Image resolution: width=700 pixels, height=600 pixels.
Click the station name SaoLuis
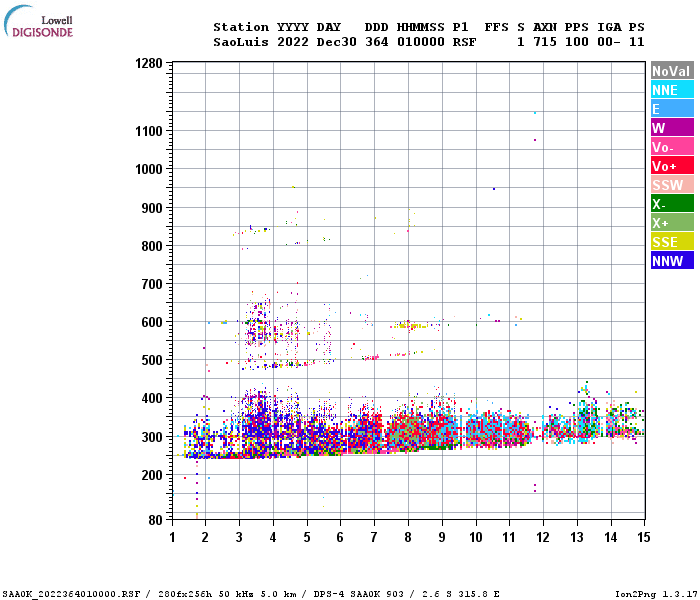(241, 42)
